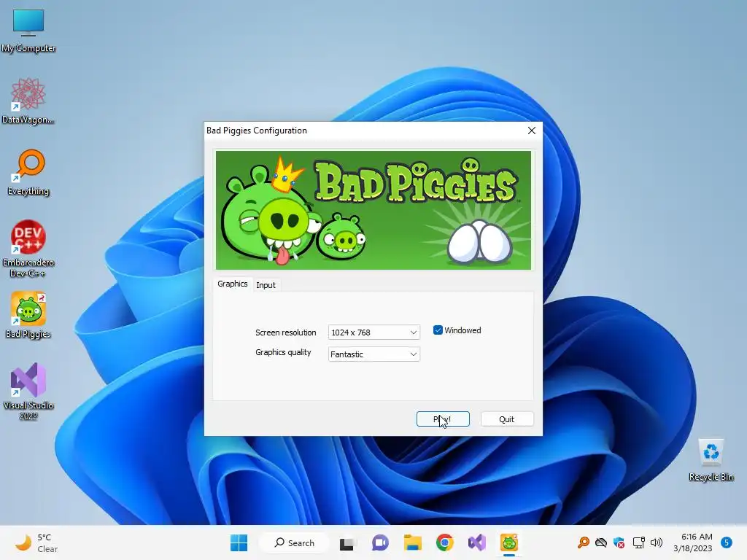Click the OneDrive cloud tray icon
747x560 pixels.
pos(601,542)
